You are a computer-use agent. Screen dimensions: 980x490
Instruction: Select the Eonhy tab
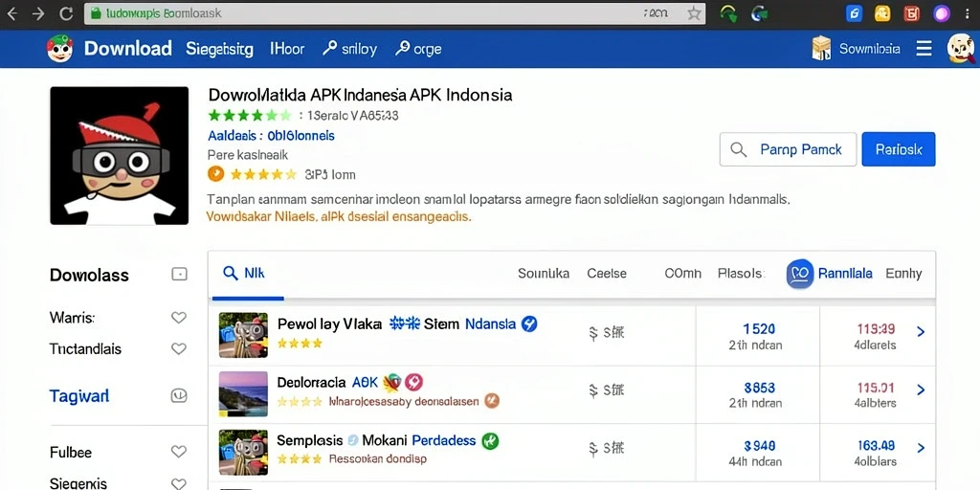(903, 273)
